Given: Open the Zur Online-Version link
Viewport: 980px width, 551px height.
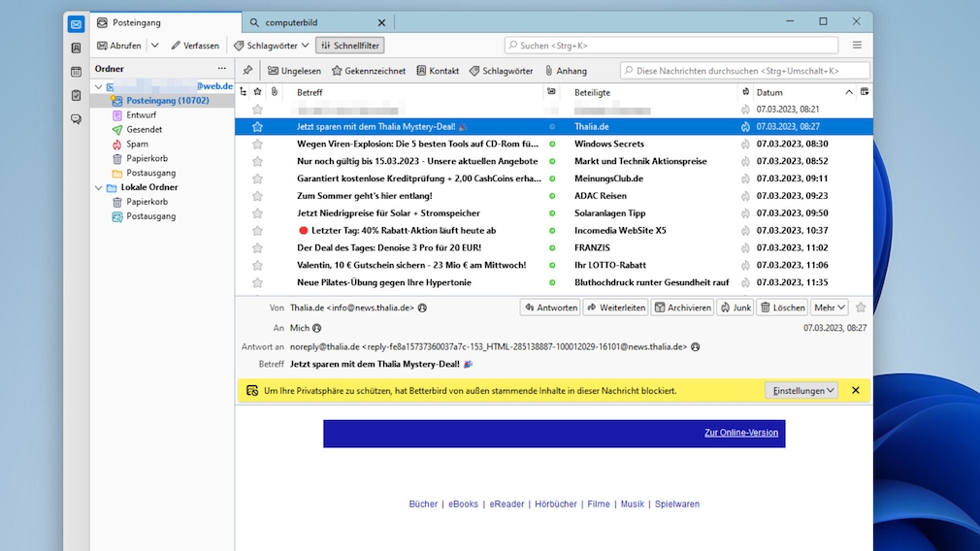Looking at the screenshot, I should coord(740,433).
